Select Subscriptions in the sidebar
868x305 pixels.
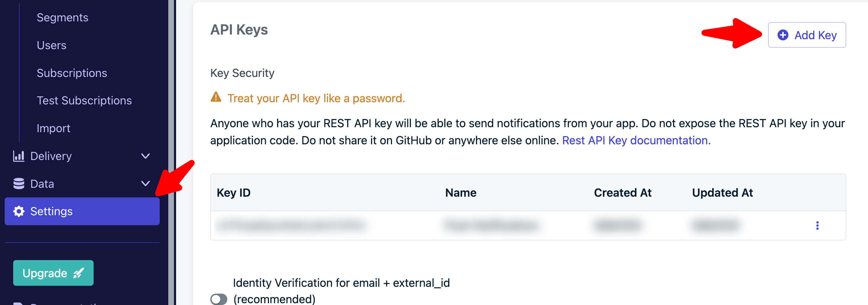[72, 73]
